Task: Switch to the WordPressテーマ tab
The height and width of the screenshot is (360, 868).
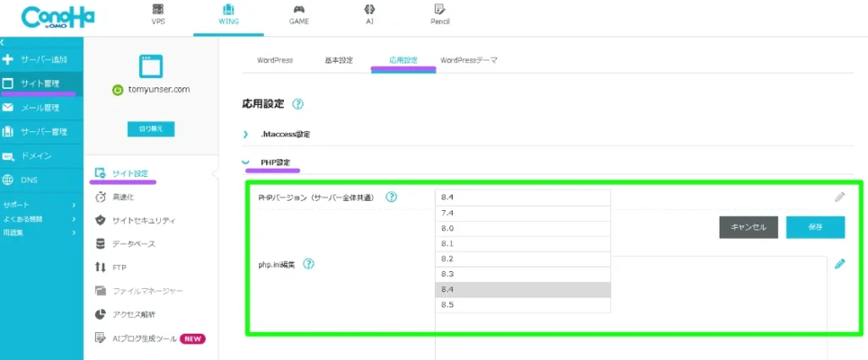Action: (x=468, y=60)
